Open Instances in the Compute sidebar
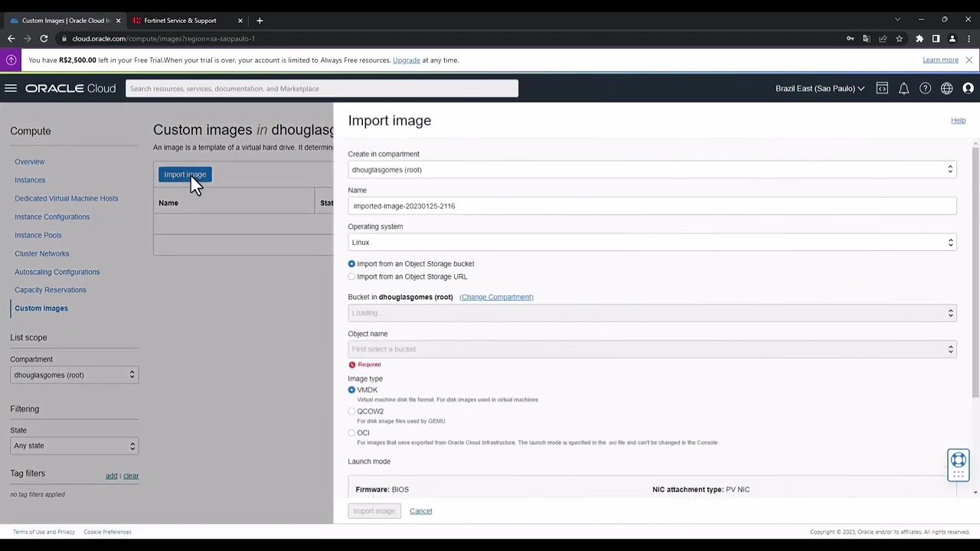The height and width of the screenshot is (551, 980). click(x=30, y=180)
